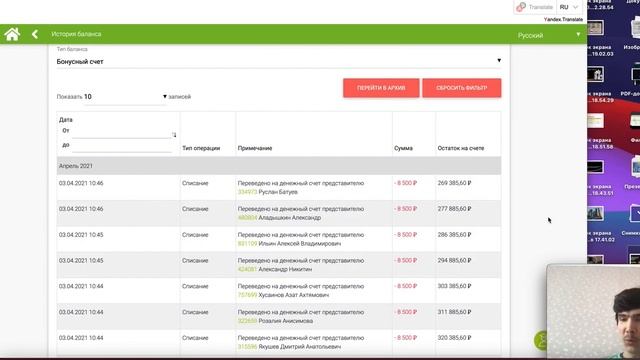This screenshot has width=640, height=360.
Task: Click the name 'Ильин Алексей Владимирович'
Action: [300, 243]
